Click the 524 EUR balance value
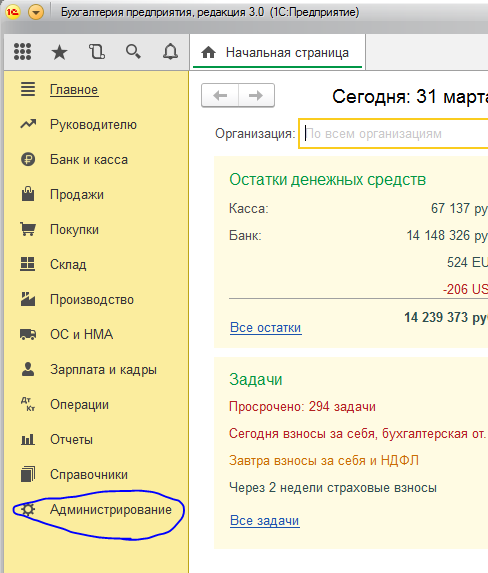488x573 pixels. click(x=467, y=262)
